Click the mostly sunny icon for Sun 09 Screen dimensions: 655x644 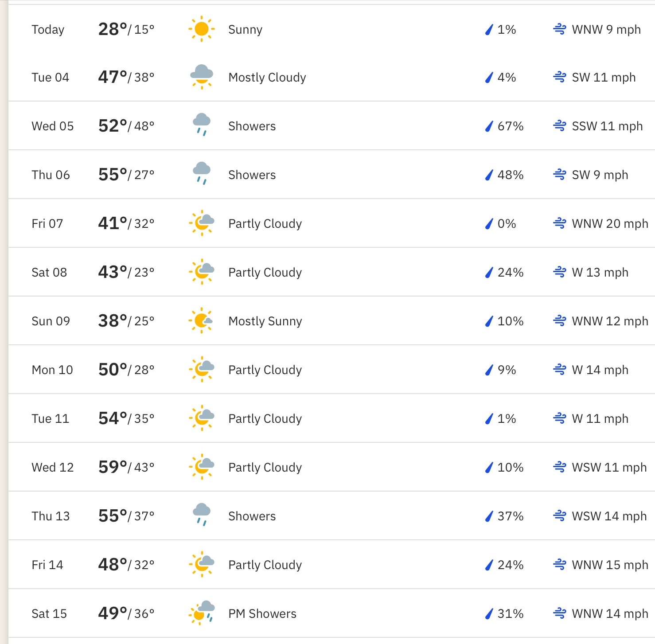click(202, 320)
